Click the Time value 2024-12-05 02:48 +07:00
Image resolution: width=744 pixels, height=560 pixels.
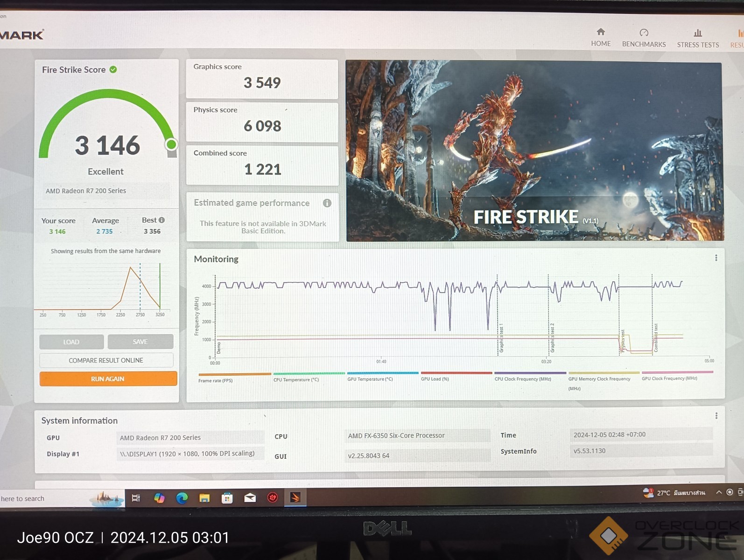tap(641, 434)
